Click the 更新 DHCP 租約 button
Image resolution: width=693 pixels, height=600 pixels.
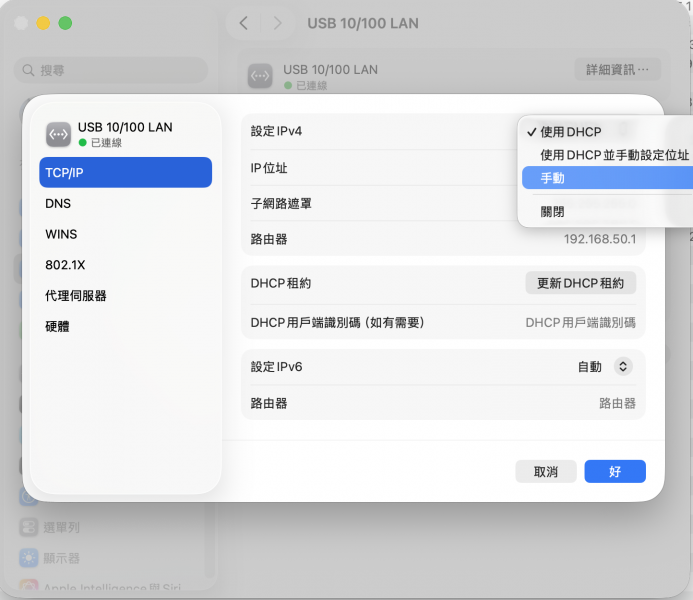pos(580,283)
